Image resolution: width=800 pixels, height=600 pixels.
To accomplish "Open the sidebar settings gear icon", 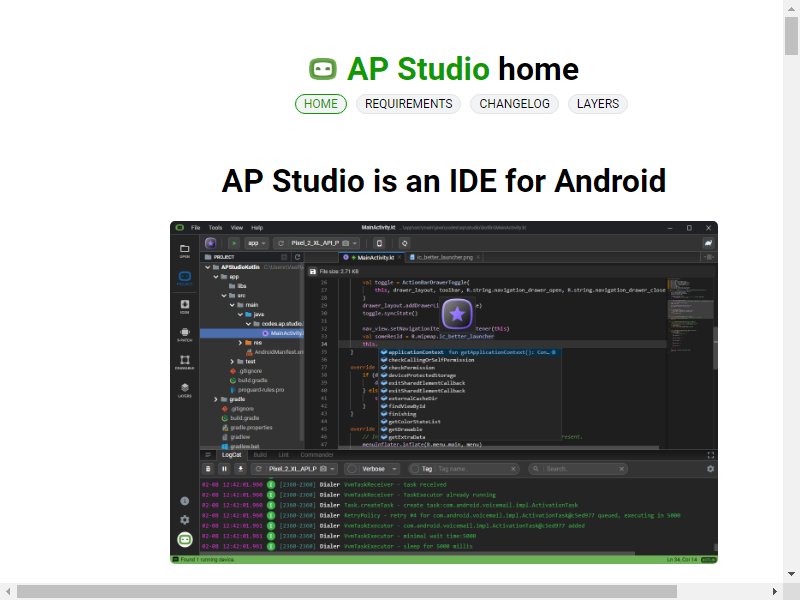I will click(x=185, y=520).
